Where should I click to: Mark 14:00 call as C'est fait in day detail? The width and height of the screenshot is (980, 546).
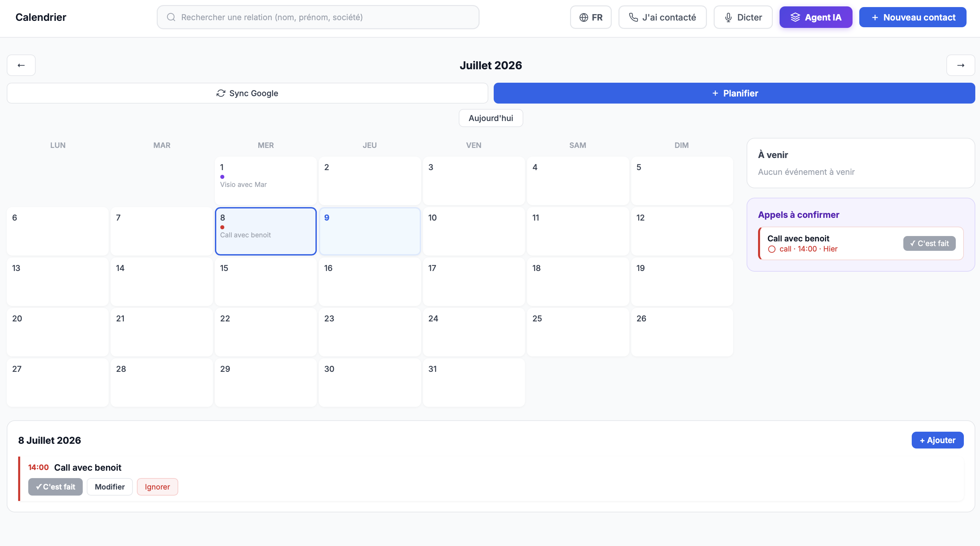55,487
